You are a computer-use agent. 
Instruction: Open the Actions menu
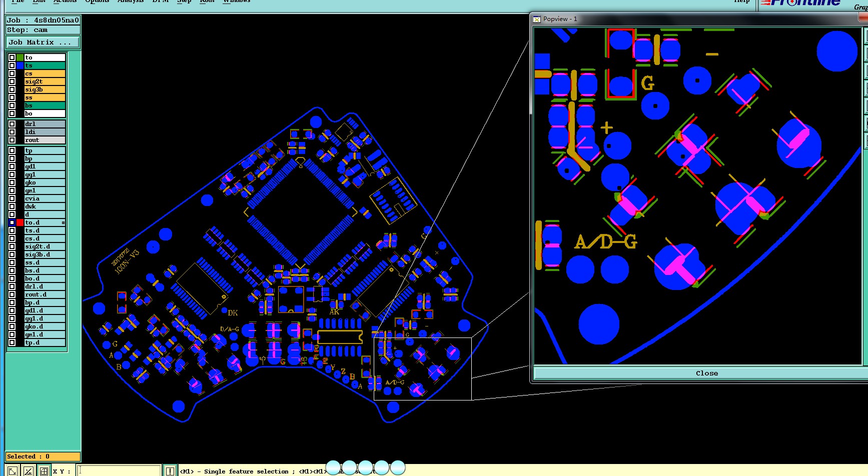(65, 1)
